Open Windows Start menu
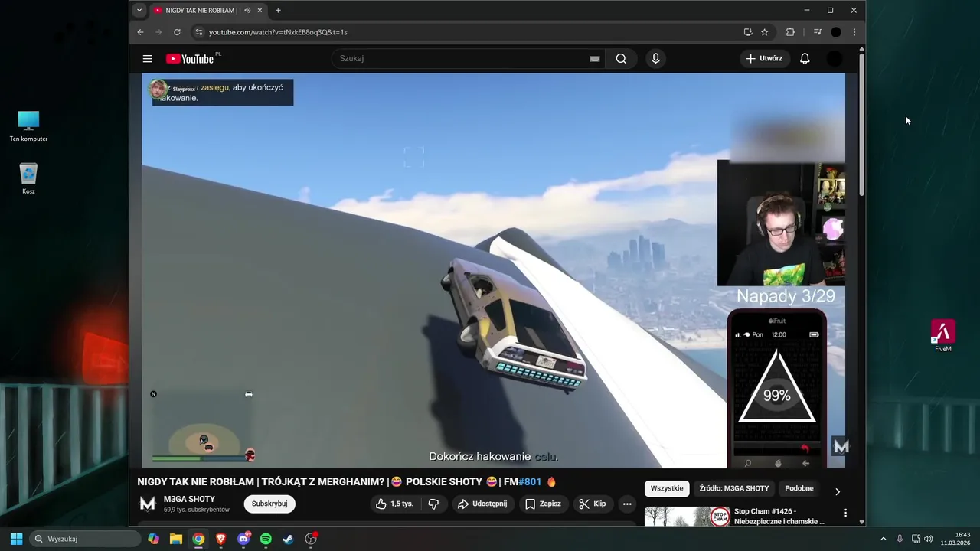 [16, 539]
